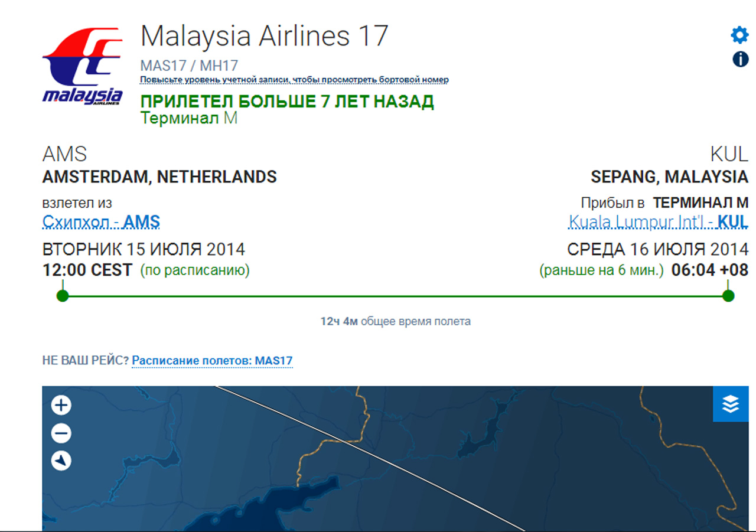Select the departure point on the flight timeline
This screenshot has width=756, height=532.
click(63, 295)
